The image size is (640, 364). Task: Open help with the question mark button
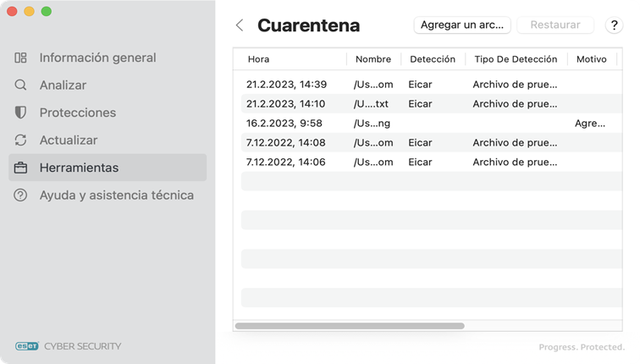(615, 25)
